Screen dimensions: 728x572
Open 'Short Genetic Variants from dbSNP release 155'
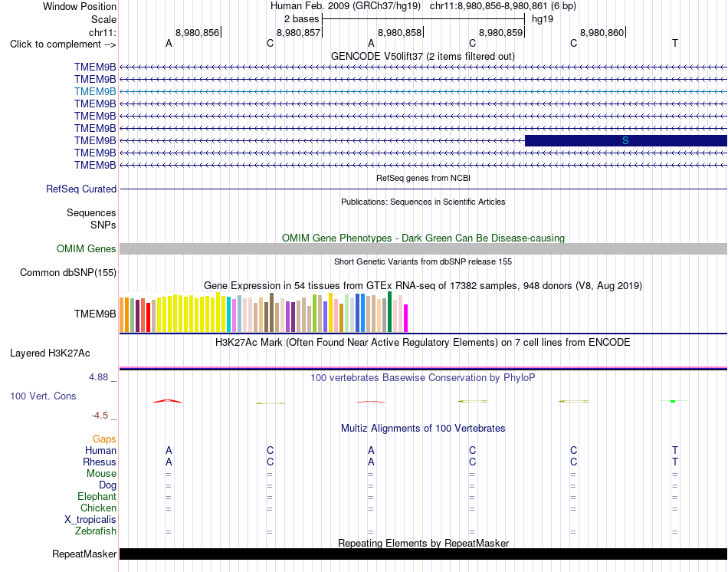423,261
